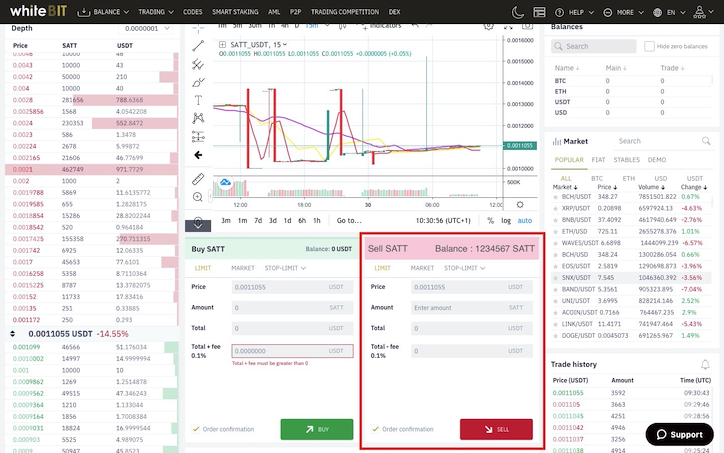
Task: Toggle log scale on chart
Action: pos(506,221)
